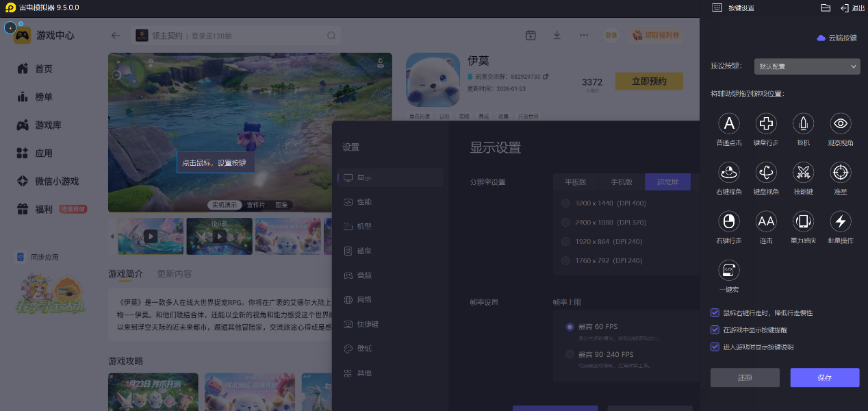Open the calendar reservation icon
Screen dimensions: 868x411
pyautogui.click(x=530, y=35)
